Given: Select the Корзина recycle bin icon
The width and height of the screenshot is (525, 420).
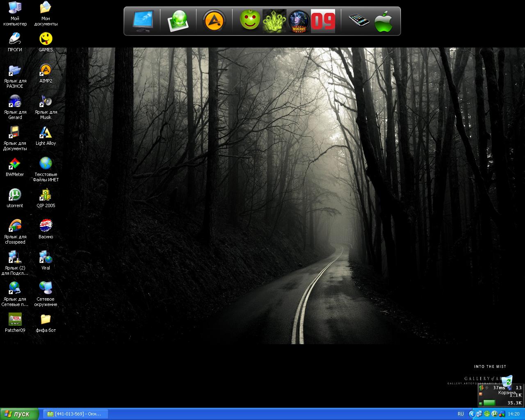Looking at the screenshot, I should point(507,385).
